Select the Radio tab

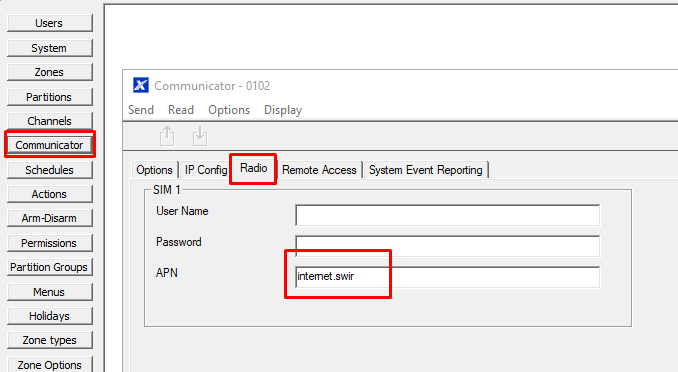tap(253, 168)
